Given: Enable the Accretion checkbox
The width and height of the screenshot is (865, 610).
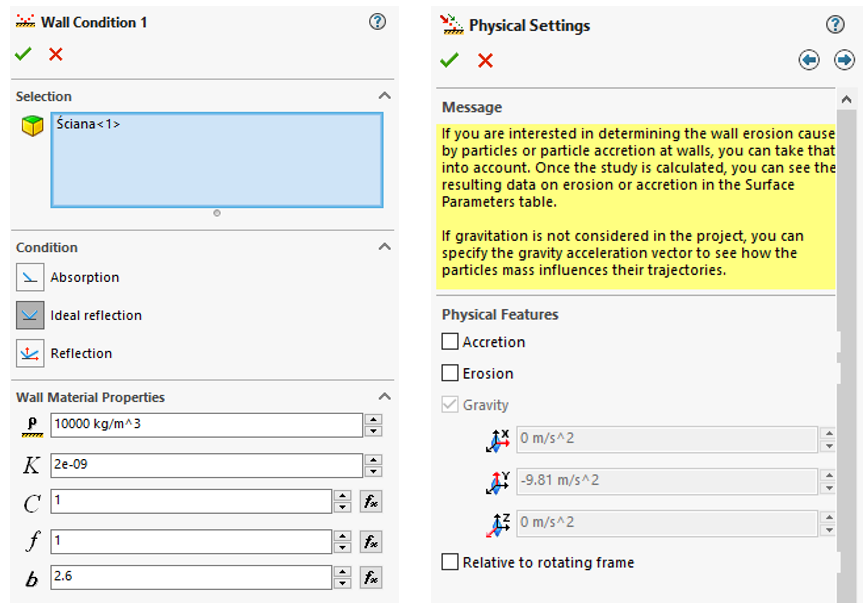Looking at the screenshot, I should point(450,342).
